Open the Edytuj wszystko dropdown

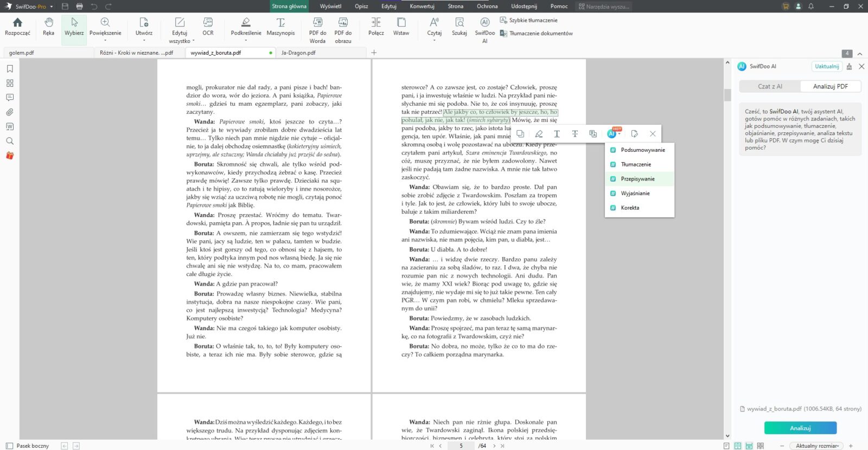click(x=193, y=41)
